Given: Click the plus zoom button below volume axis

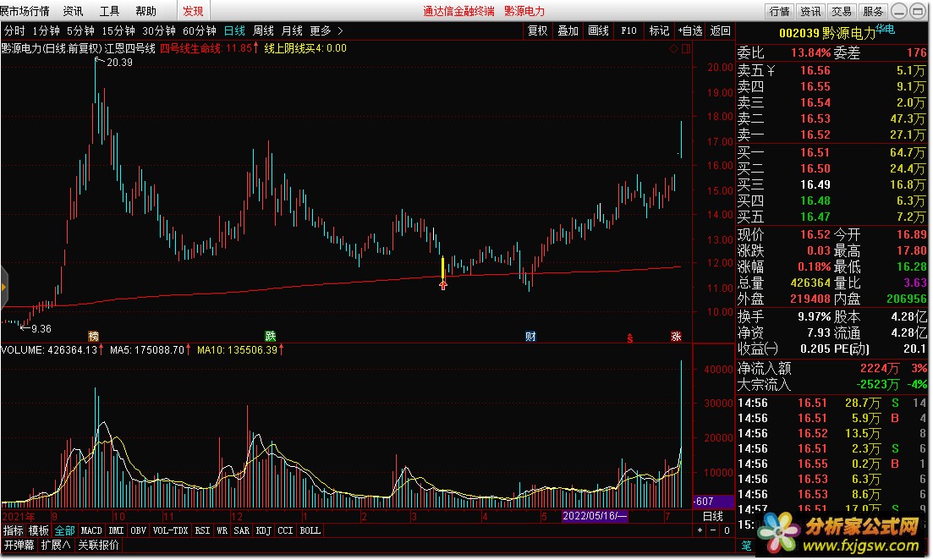Looking at the screenshot, I should (700, 530).
